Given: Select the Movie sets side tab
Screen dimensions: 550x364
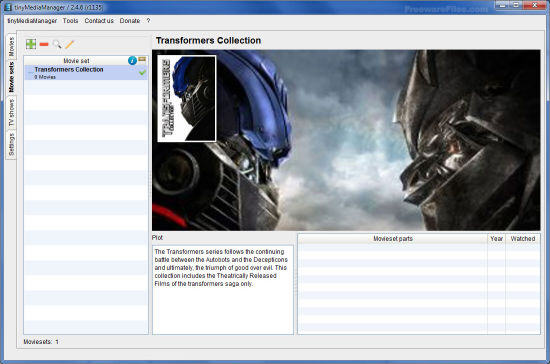Looking at the screenshot, I should pyautogui.click(x=11, y=77).
